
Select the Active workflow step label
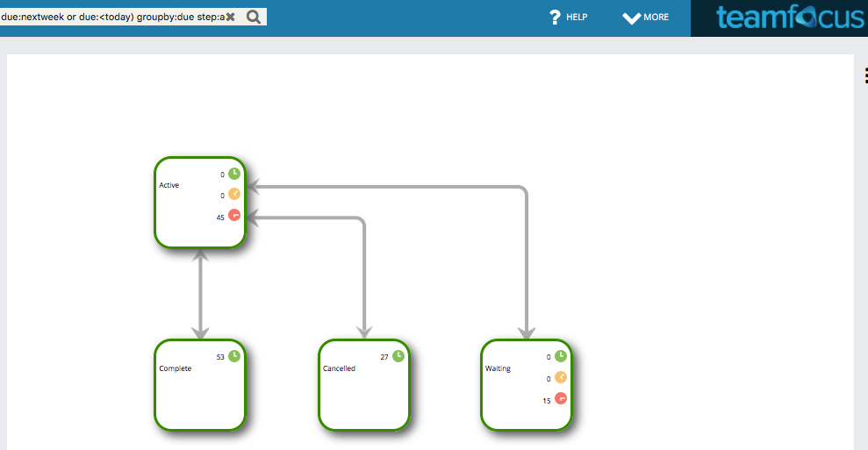169,185
